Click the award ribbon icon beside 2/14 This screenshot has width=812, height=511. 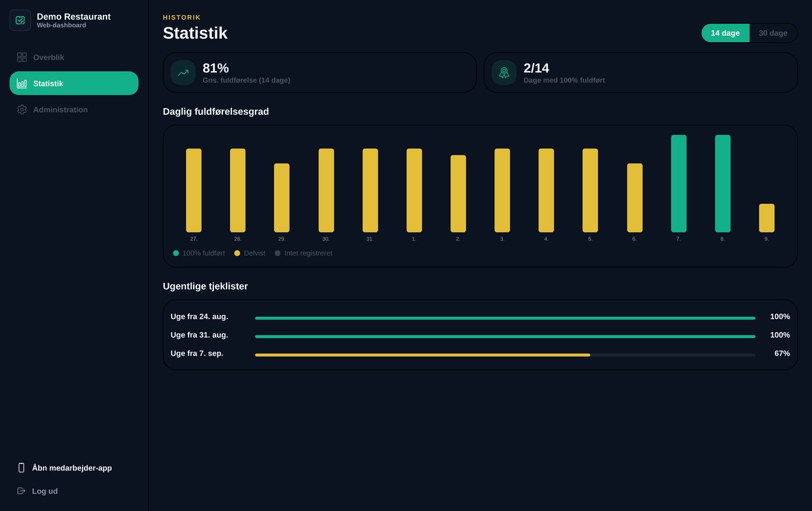(504, 72)
